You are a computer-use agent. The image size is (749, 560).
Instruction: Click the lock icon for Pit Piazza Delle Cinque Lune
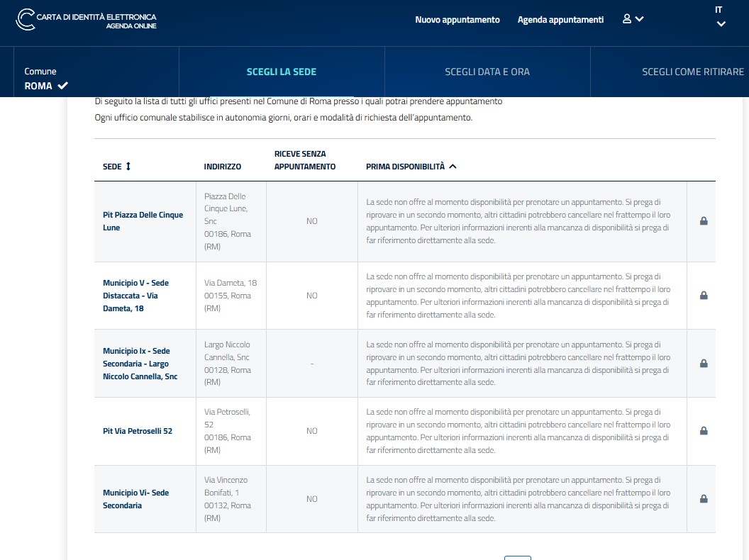pos(704,221)
